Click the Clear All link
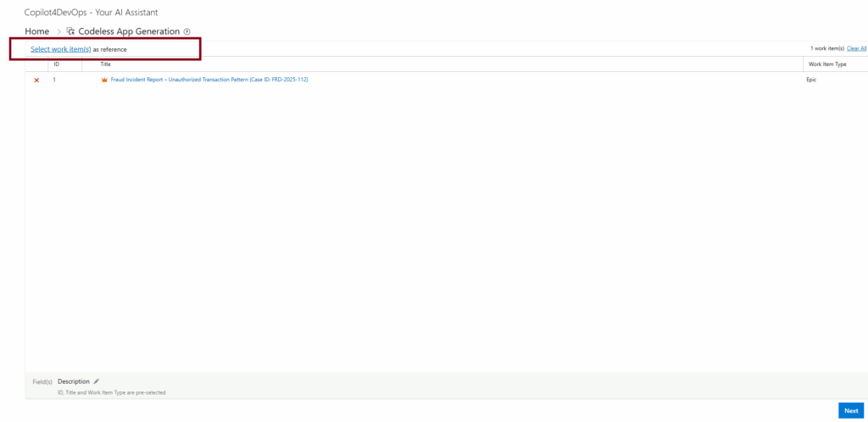The height and width of the screenshot is (422, 868). coord(856,48)
